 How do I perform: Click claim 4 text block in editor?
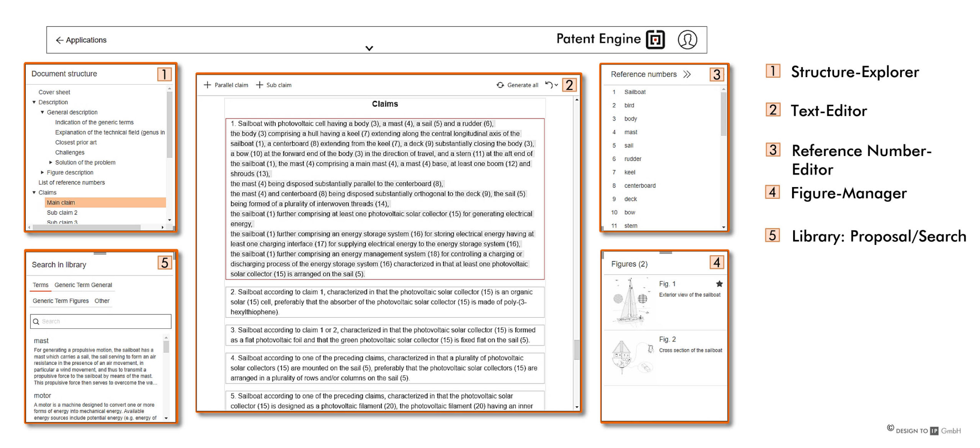[x=385, y=368]
